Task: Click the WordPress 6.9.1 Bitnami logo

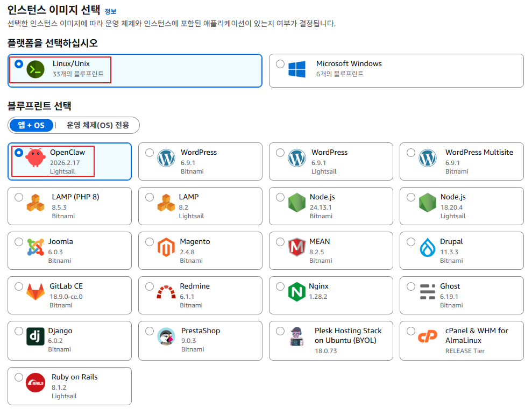Action: point(166,158)
